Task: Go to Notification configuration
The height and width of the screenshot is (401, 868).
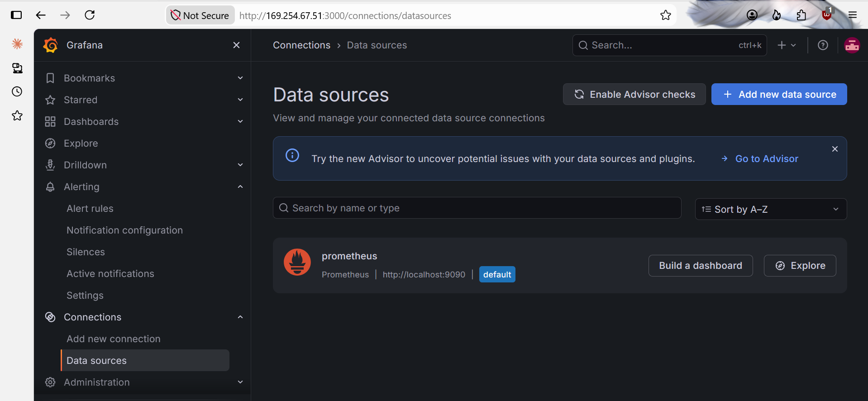Action: (x=124, y=230)
